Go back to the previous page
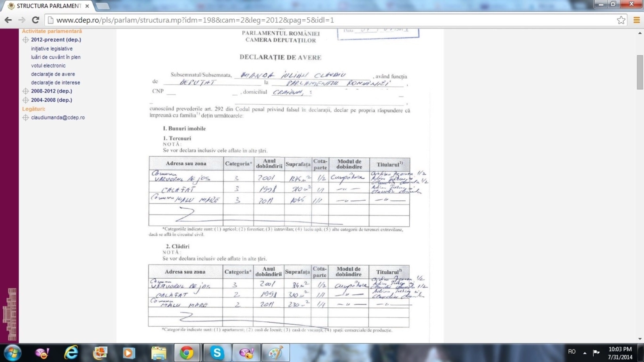The width and height of the screenshot is (644, 362). point(8,20)
